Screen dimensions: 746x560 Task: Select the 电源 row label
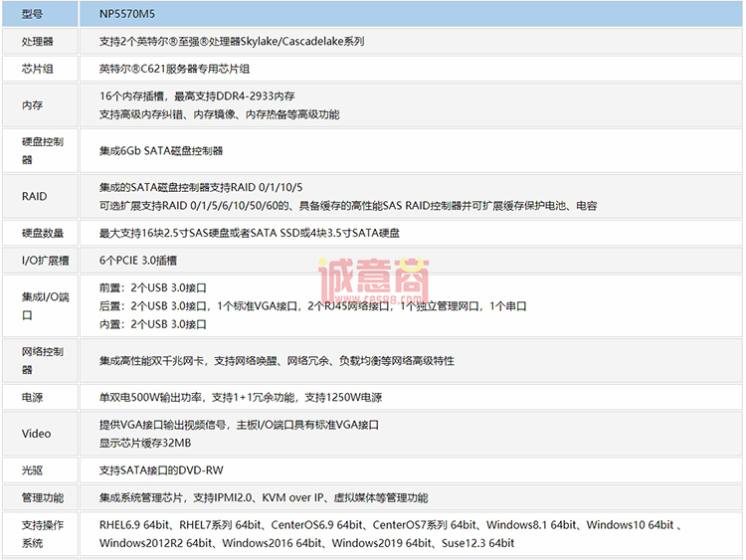pyautogui.click(x=33, y=397)
